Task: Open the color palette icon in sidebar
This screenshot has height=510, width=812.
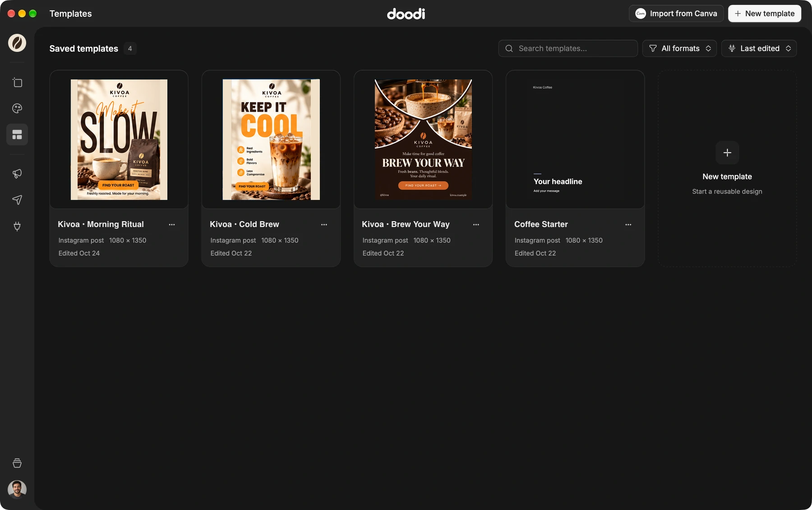Action: pyautogui.click(x=17, y=108)
